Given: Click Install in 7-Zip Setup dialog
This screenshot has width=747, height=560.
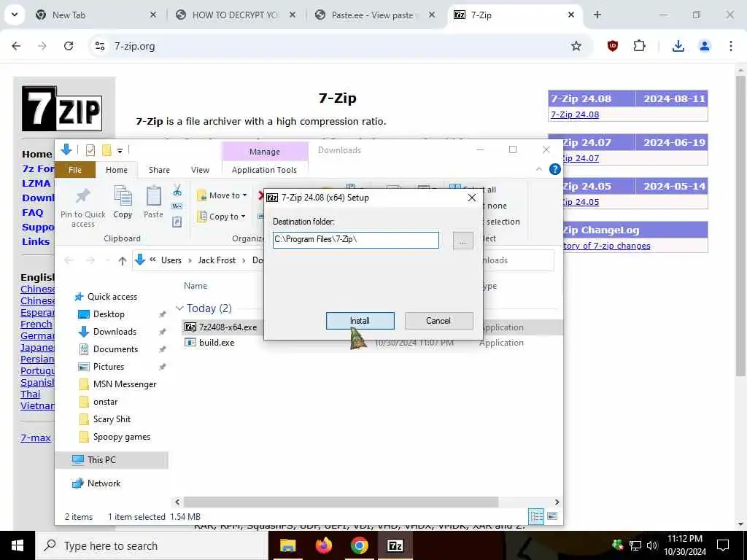Looking at the screenshot, I should (x=360, y=321).
